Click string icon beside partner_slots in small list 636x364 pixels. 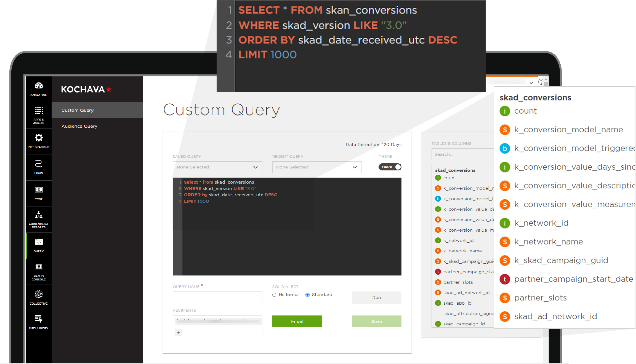tap(438, 282)
